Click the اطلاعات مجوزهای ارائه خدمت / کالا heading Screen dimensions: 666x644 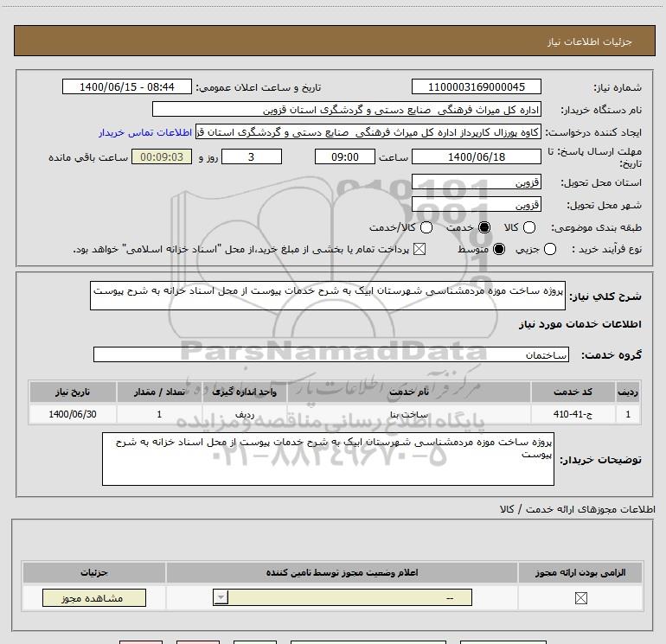tap(577, 509)
